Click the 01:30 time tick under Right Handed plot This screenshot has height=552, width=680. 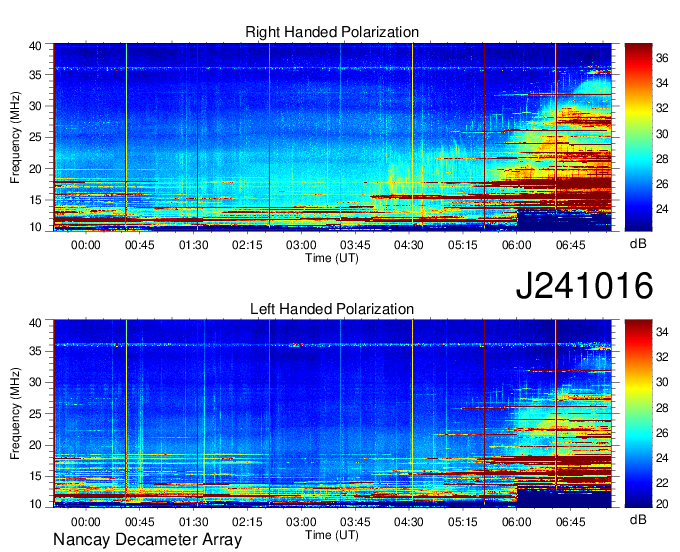tap(193, 245)
